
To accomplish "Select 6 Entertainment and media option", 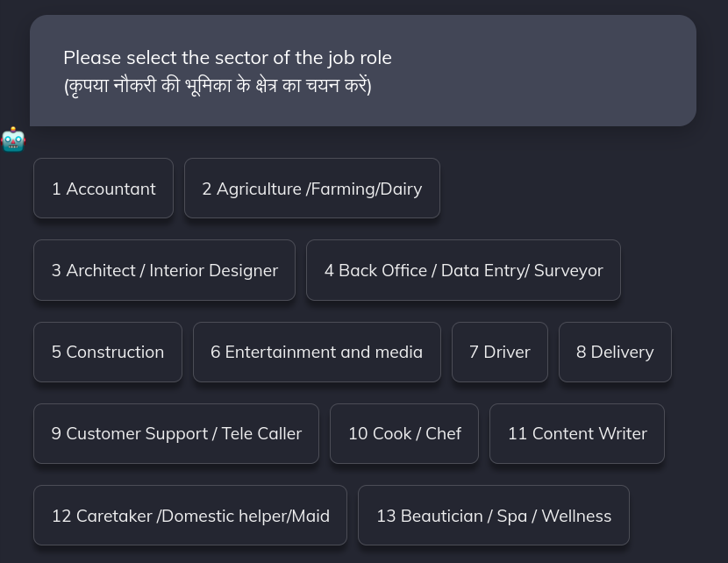I will click(317, 352).
